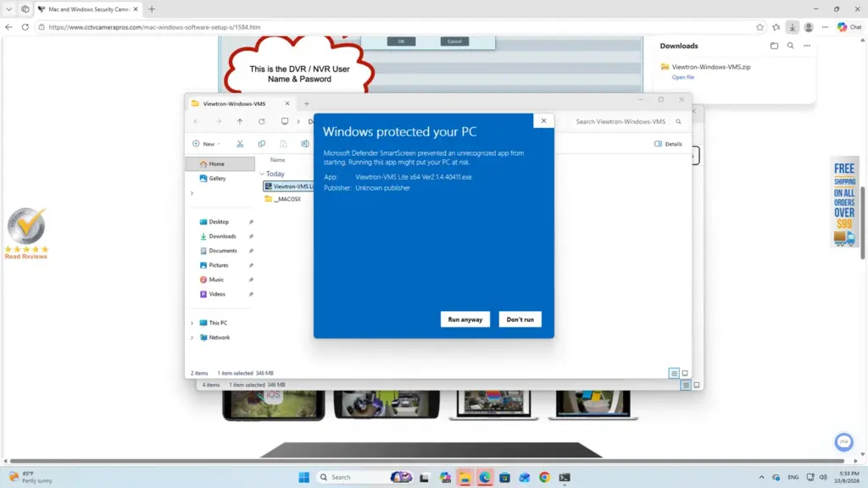Image resolution: width=868 pixels, height=488 pixels.
Task: Reload the page with browser refresh icon
Action: click(x=25, y=27)
